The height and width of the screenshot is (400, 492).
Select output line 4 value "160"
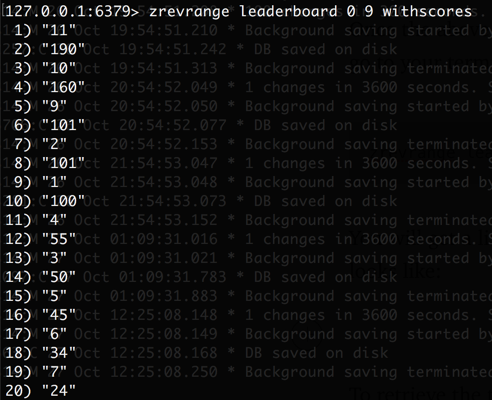(x=64, y=88)
